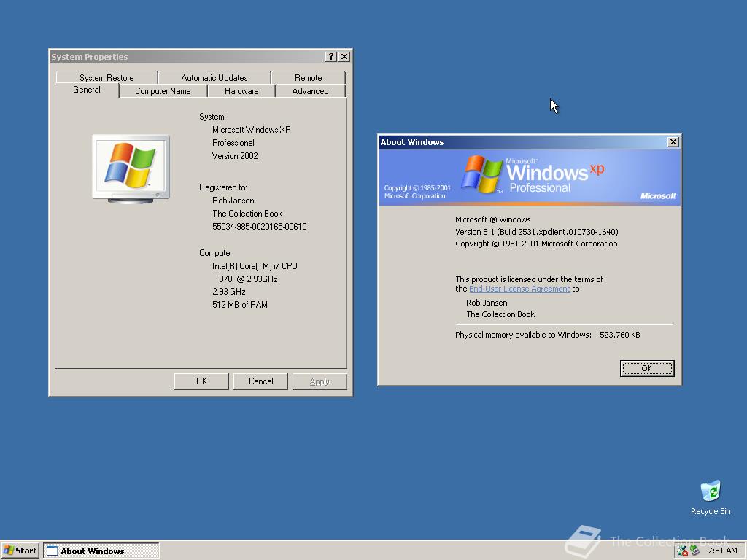Image resolution: width=747 pixels, height=560 pixels.
Task: Click 'The Collection Book' in About Windows
Action: pyautogui.click(x=500, y=314)
